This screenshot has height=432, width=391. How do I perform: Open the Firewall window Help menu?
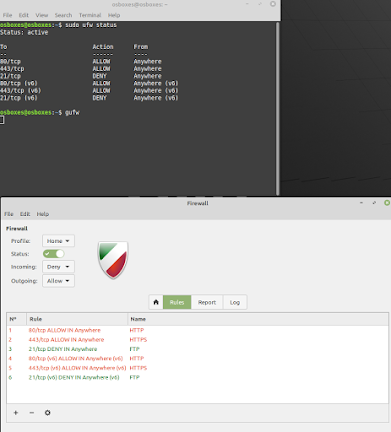43,214
